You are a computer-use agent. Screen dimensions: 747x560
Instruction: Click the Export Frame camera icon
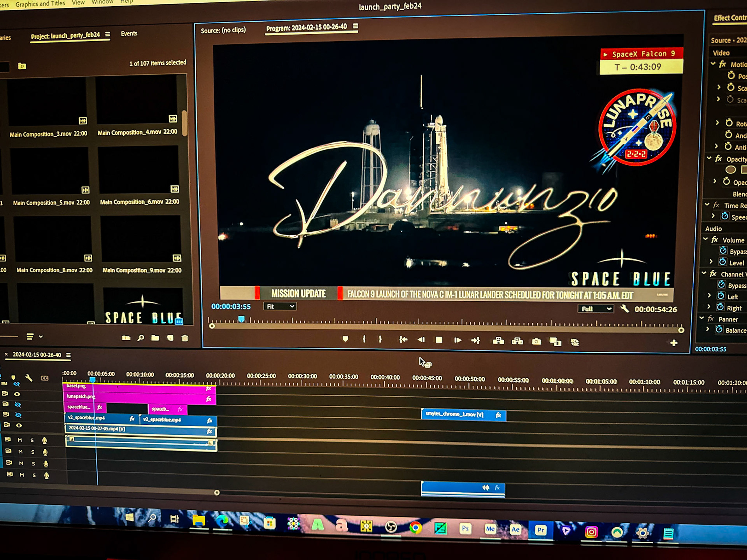tap(537, 342)
